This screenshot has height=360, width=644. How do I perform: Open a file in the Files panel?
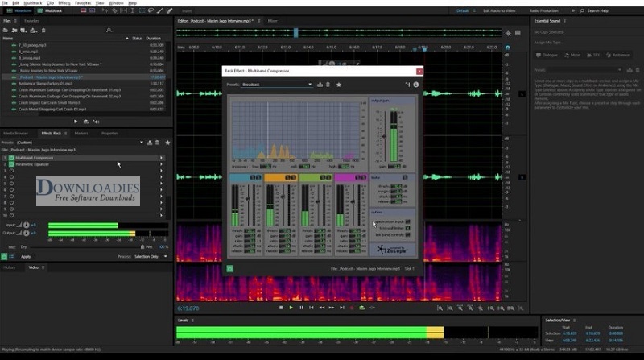click(x=6, y=31)
